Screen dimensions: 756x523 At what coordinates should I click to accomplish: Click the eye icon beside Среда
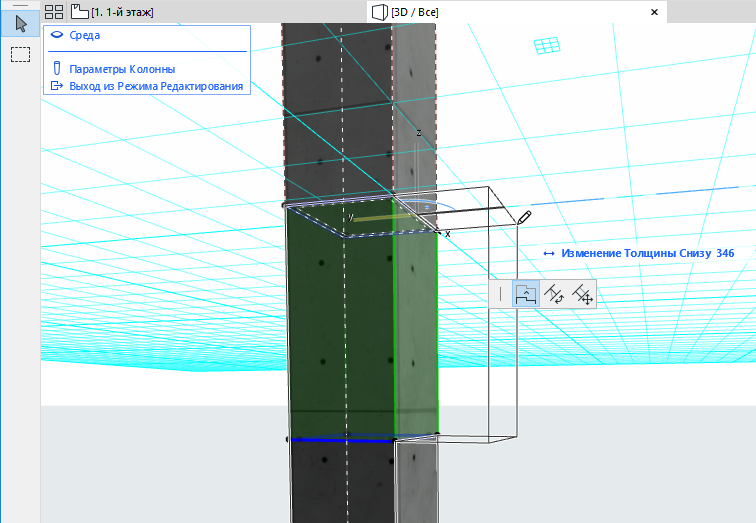(57, 35)
